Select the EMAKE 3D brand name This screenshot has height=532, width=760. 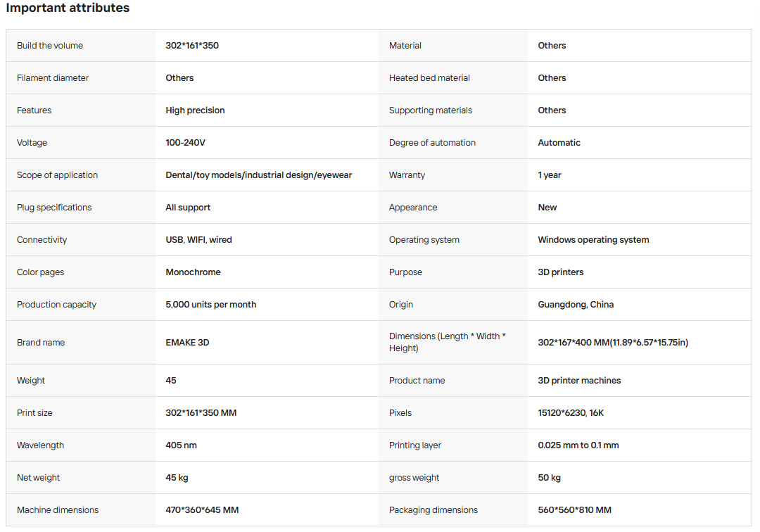tap(188, 343)
